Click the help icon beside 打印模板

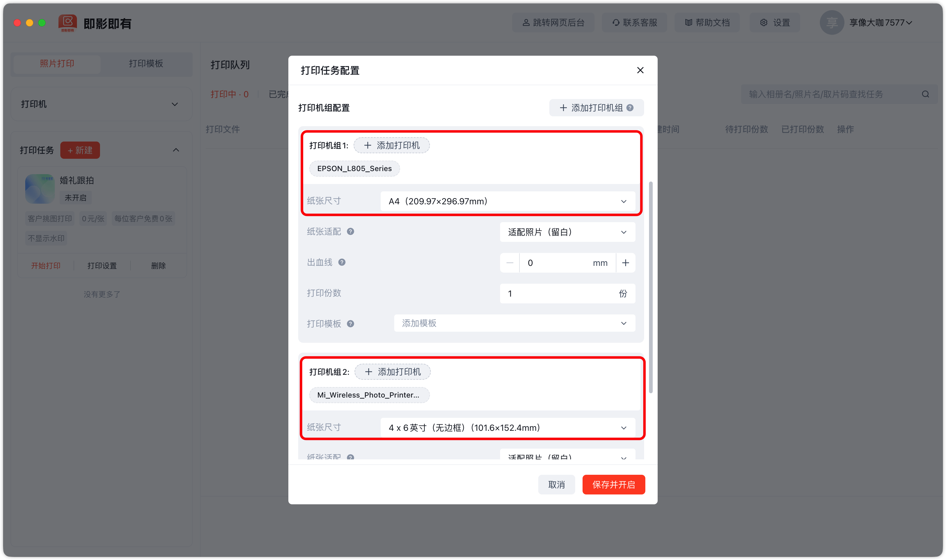click(350, 324)
